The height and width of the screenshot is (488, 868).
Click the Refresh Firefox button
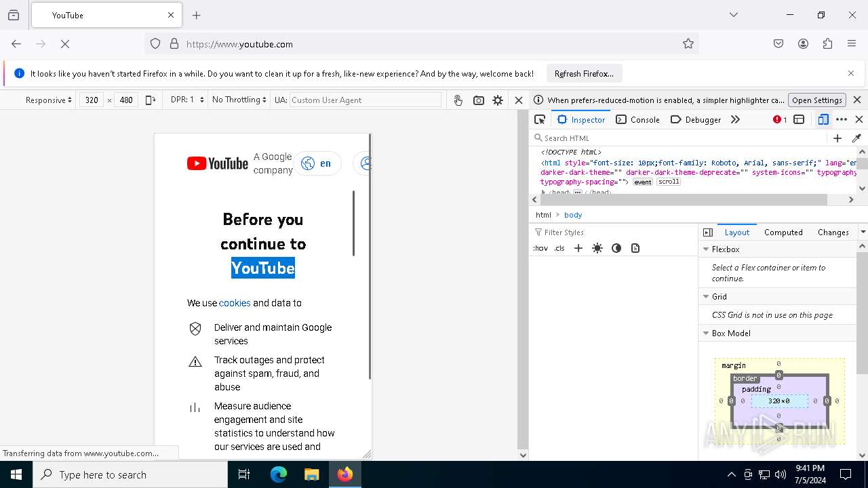pyautogui.click(x=584, y=73)
